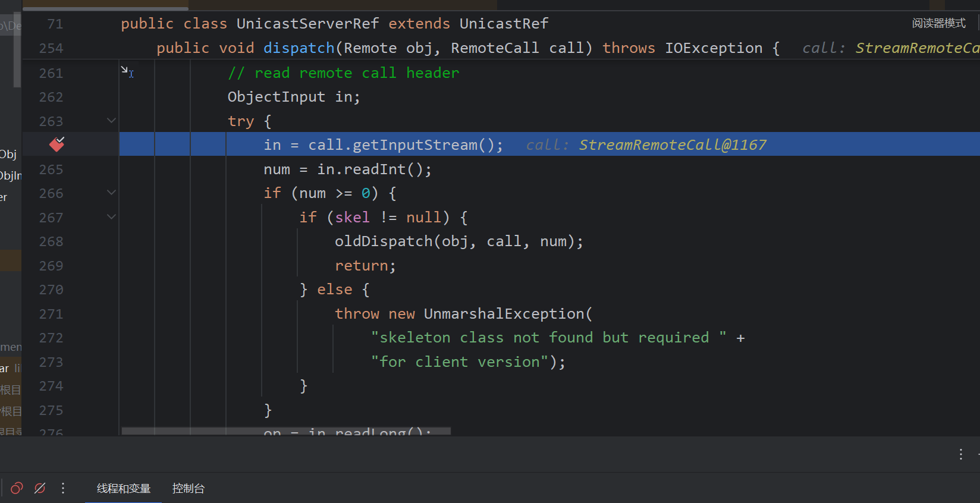The height and width of the screenshot is (503, 980).
Task: Click gutter line number 262
Action: coord(51,97)
